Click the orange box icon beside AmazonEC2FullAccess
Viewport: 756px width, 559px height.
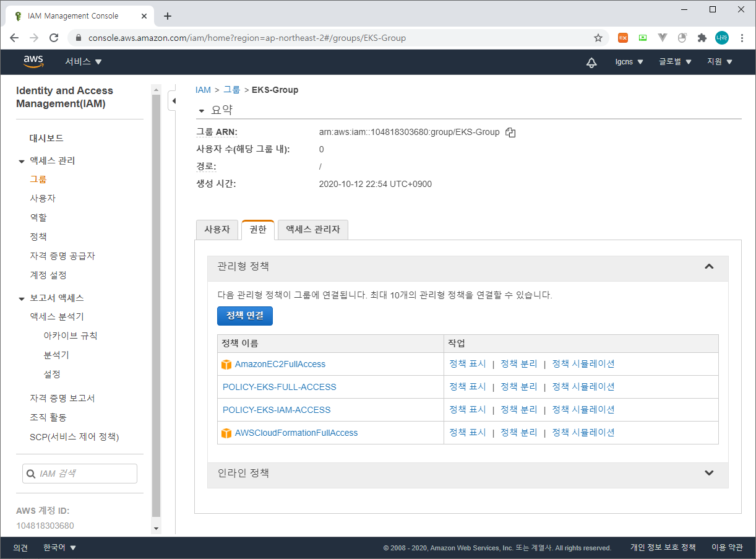[x=226, y=365]
